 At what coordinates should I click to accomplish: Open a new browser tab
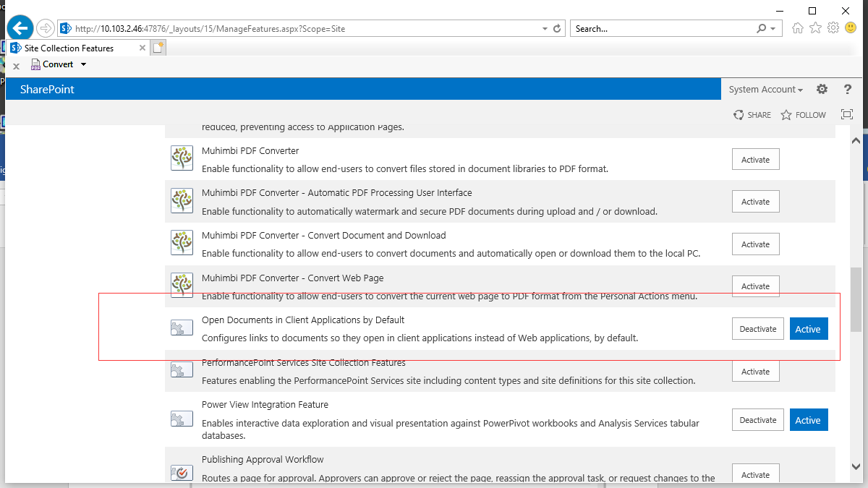point(158,48)
